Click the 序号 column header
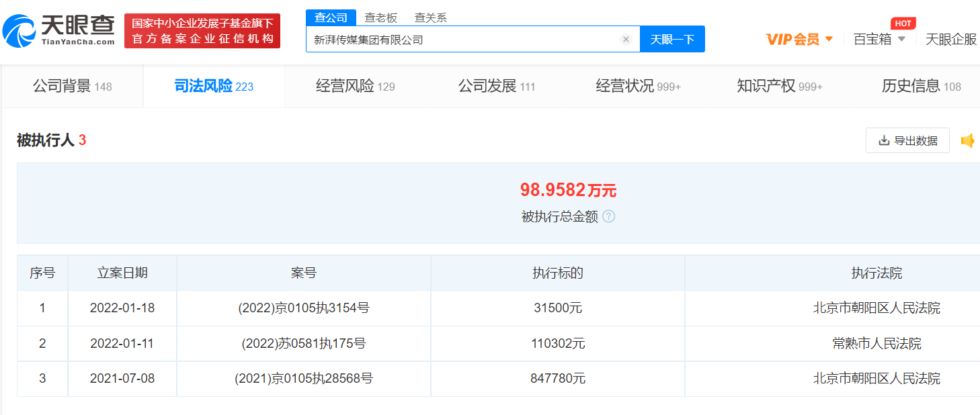 (42, 273)
